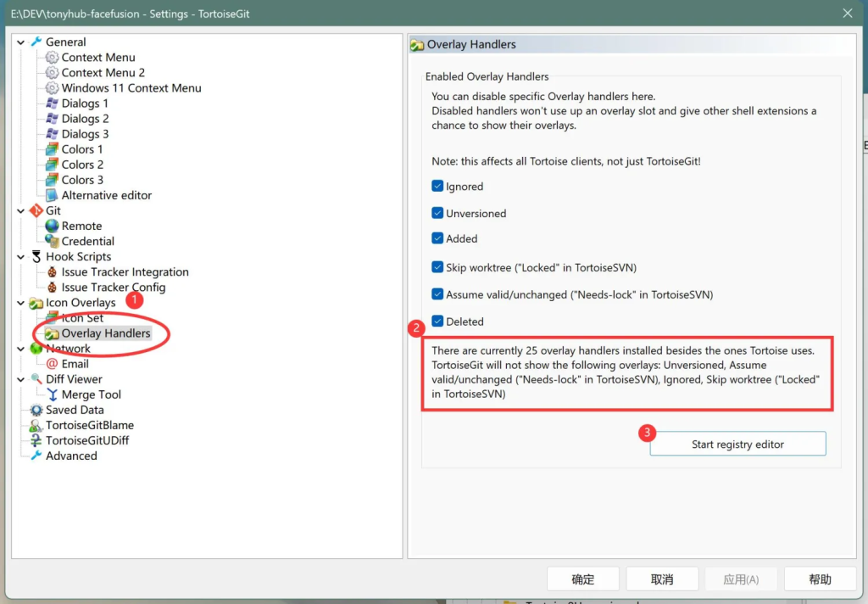Click the Merge Tool icon
Image resolution: width=868 pixels, height=604 pixels.
tap(52, 394)
